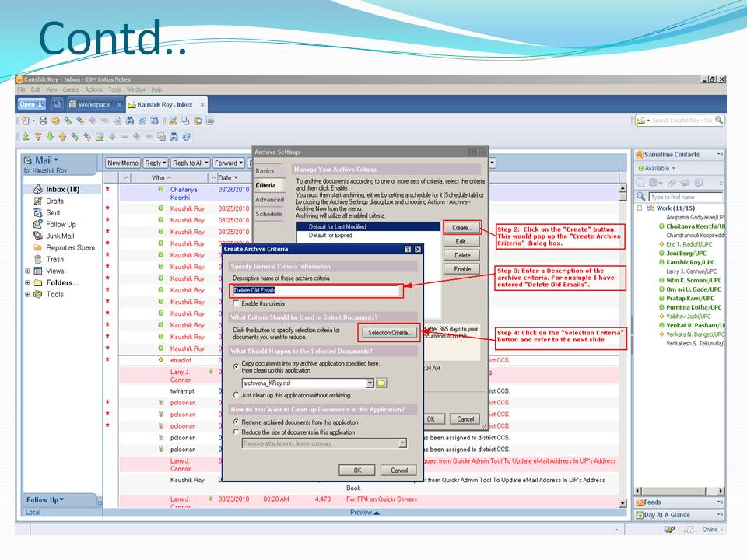Viewport: 747px width, 560px height.
Task: Open the Reply button dropdown arrow
Action: point(164,163)
